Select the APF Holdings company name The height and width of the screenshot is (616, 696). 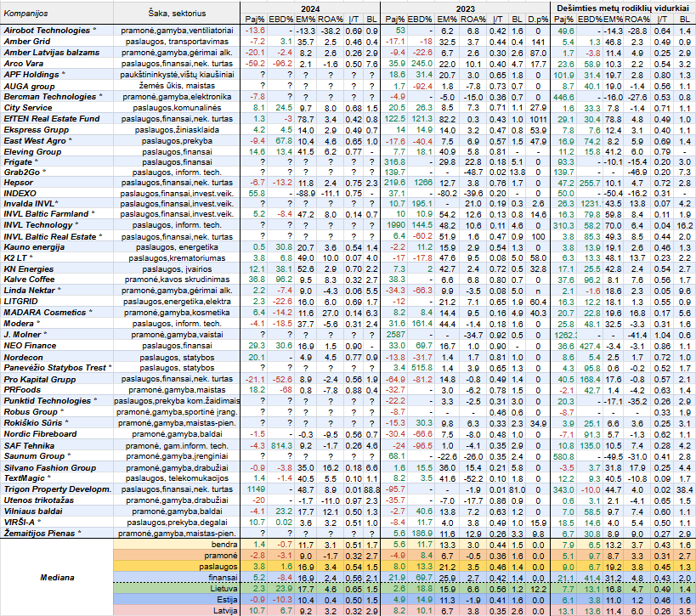pyautogui.click(x=31, y=75)
